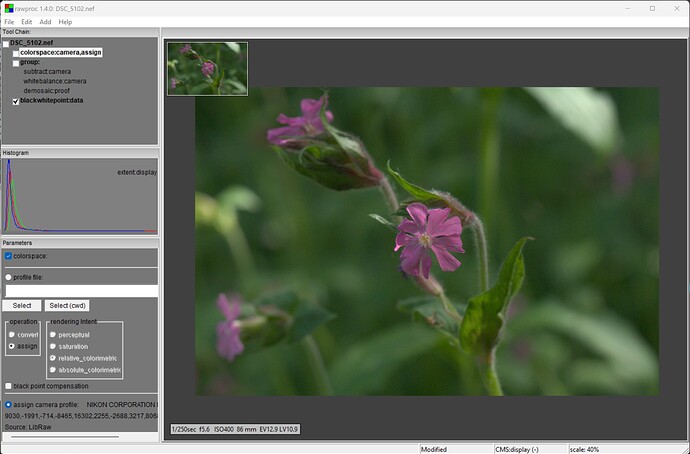Select demosaic:proof in tool chain
Screen dimensions: 690x454
pos(47,91)
